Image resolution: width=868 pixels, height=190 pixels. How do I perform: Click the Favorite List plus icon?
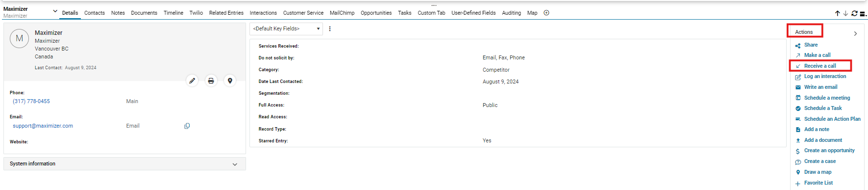click(798, 184)
